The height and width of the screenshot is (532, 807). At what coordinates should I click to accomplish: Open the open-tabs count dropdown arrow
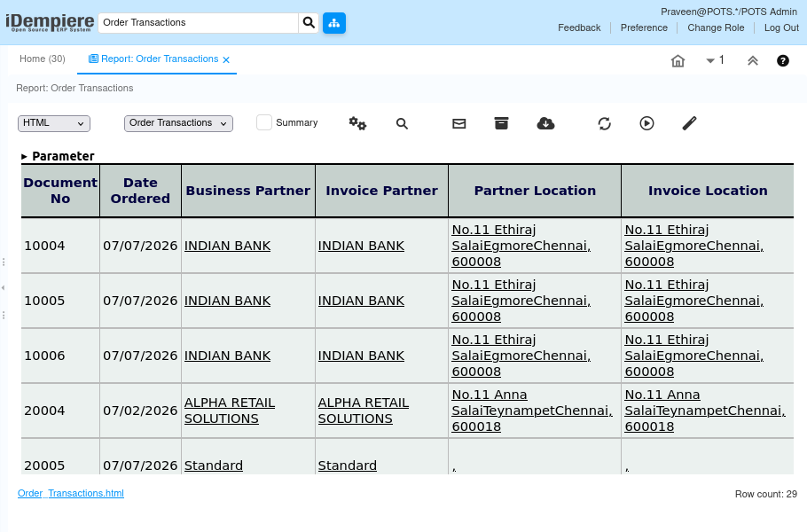click(x=710, y=60)
